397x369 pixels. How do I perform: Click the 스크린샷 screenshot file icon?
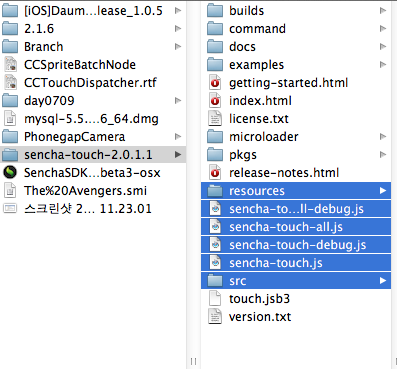(x=10, y=209)
